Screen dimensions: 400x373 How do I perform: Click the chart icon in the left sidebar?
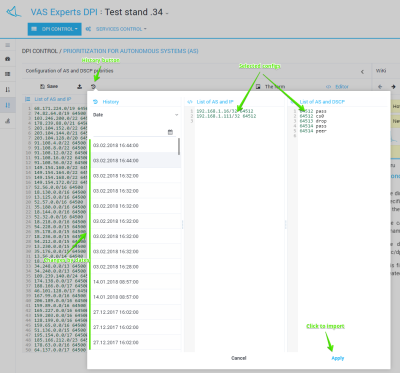pos(8,121)
